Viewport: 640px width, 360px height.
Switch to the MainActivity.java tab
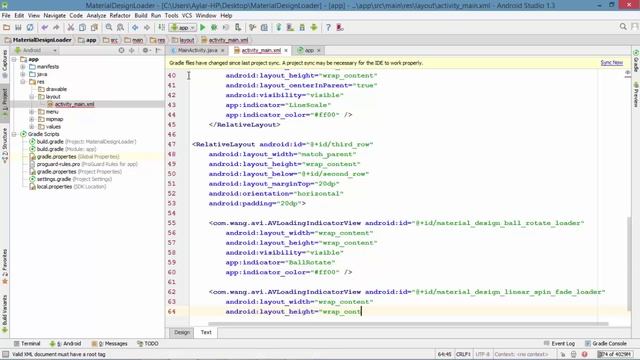pos(197,50)
